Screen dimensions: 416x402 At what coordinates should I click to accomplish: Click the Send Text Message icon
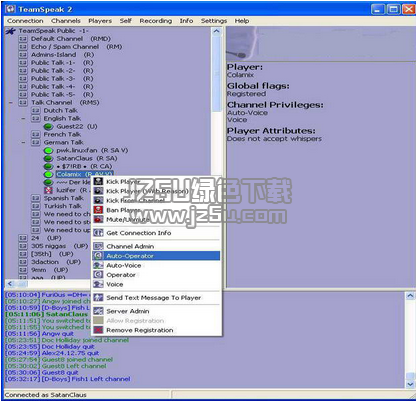click(98, 298)
